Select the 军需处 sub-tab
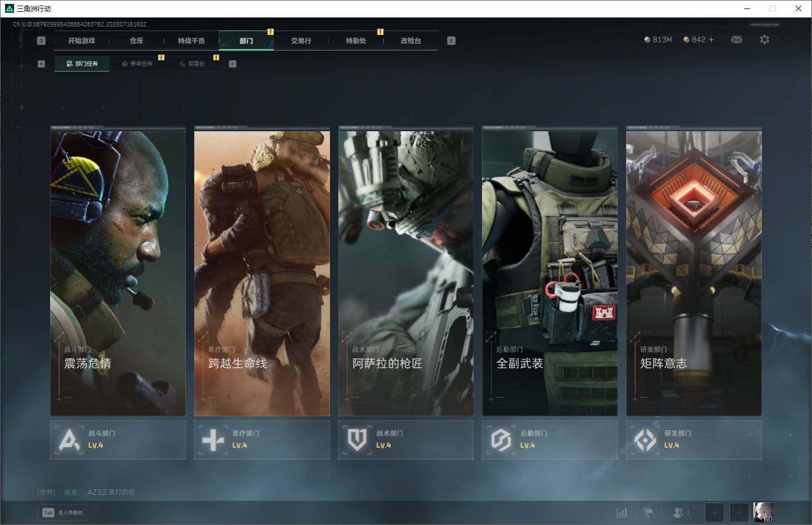The image size is (812, 525). pyautogui.click(x=192, y=64)
